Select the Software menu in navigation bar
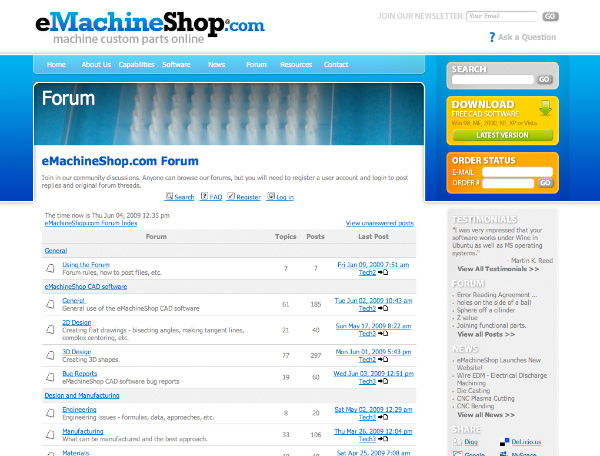Viewport: 600px width, 456px height. pos(177,64)
